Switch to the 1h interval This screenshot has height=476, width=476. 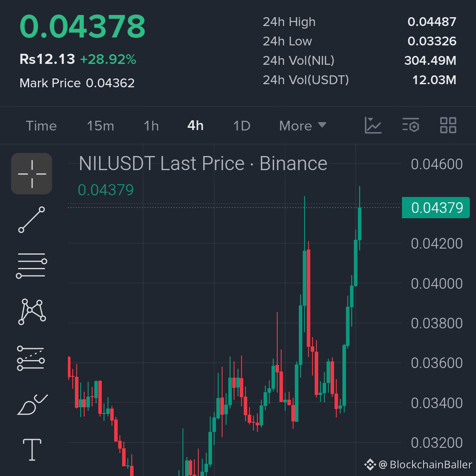pyautogui.click(x=151, y=126)
